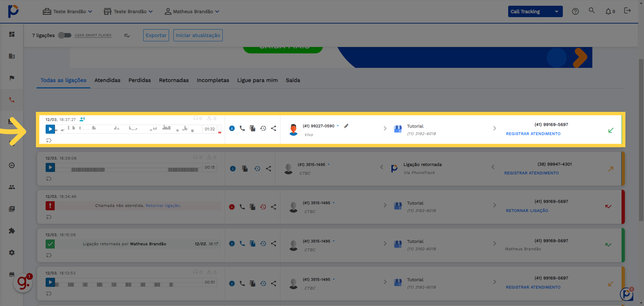This screenshot has width=644, height=306.
Task: Click blue phone icon for the 18:15:06 call
Action: [242, 244]
